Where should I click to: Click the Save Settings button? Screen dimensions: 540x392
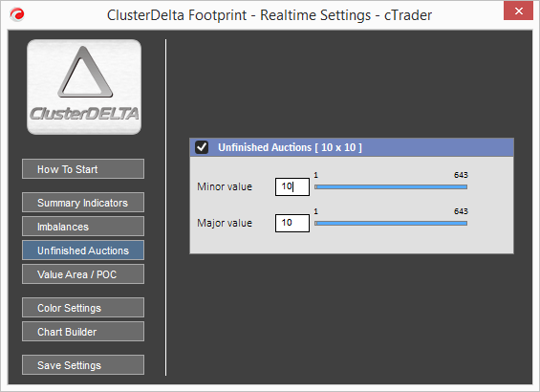coord(83,365)
